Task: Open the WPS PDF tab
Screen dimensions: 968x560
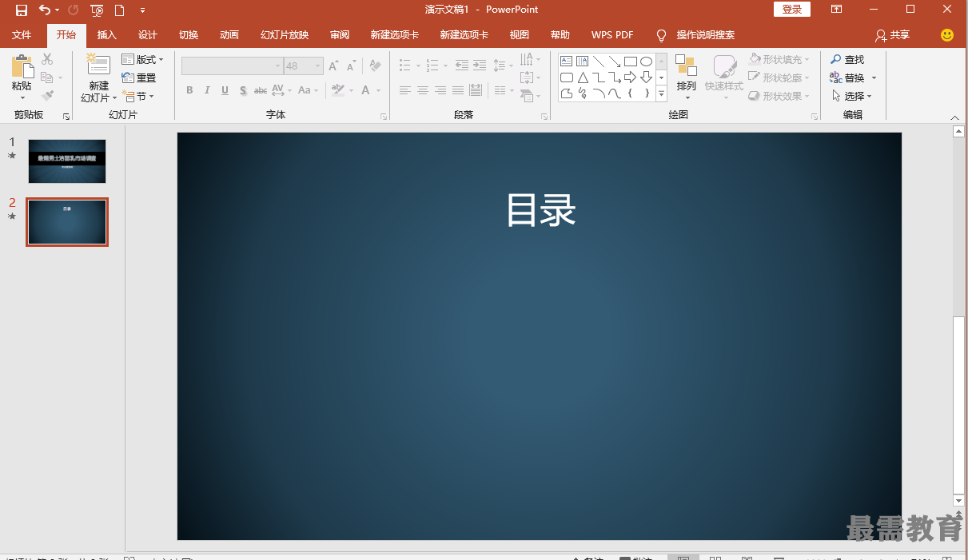Action: coord(612,35)
